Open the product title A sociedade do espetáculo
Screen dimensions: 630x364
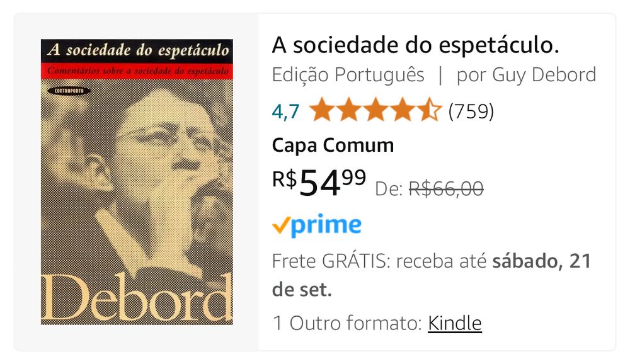tap(415, 45)
